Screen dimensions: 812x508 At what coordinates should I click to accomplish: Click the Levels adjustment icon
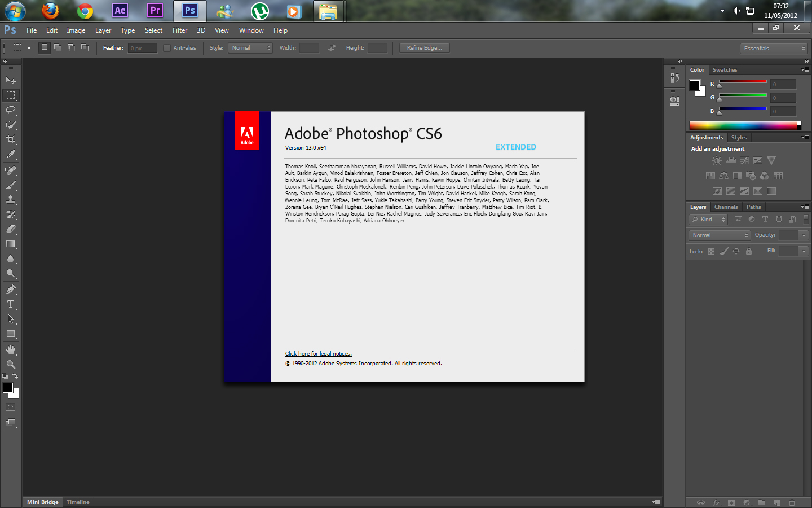click(x=731, y=161)
